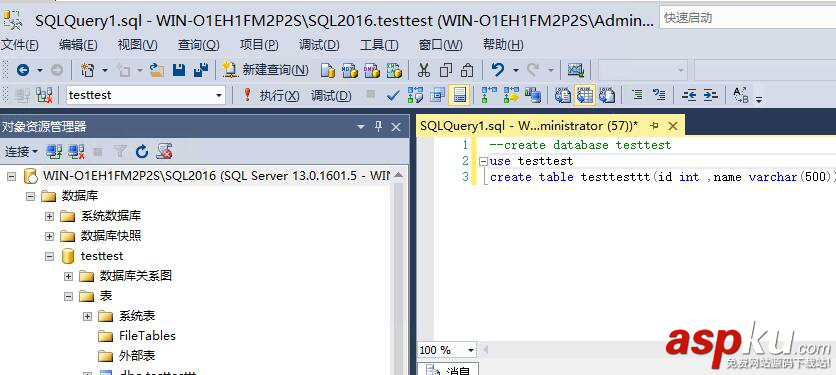This screenshot has height=375, width=836.
Task: Decrease the line indent
Action: pos(689,95)
